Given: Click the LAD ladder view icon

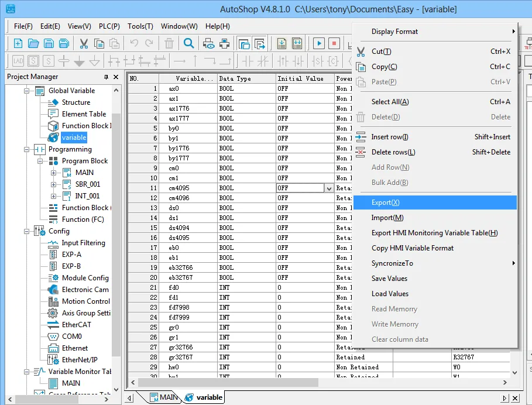Looking at the screenshot, I should (18, 61).
